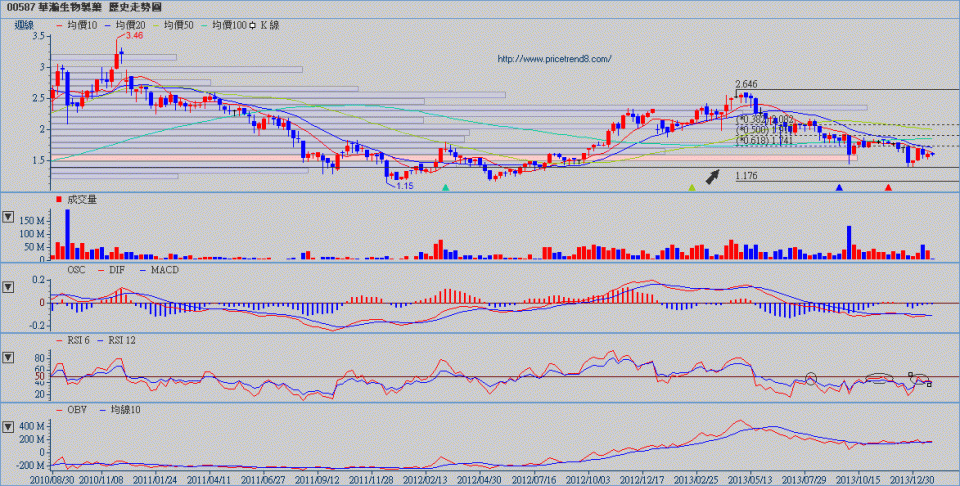This screenshot has height=486, width=960.
Task: Click the yellow-green triangle marker
Action: [x=691, y=187]
